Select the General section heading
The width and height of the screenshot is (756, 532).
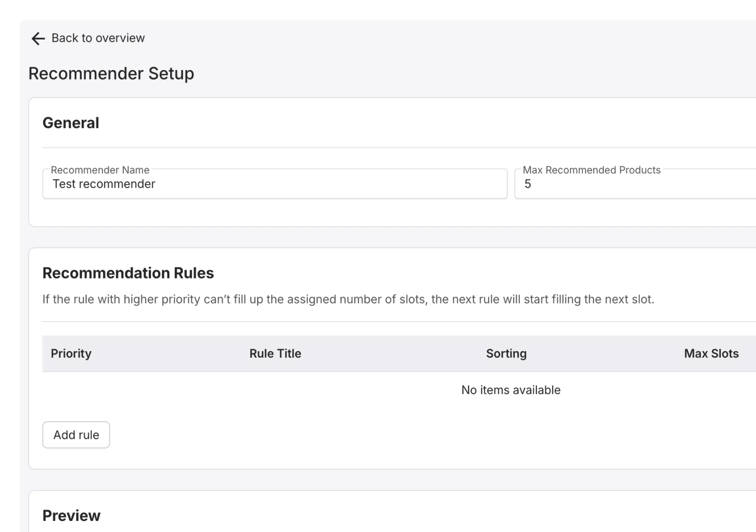coord(70,123)
